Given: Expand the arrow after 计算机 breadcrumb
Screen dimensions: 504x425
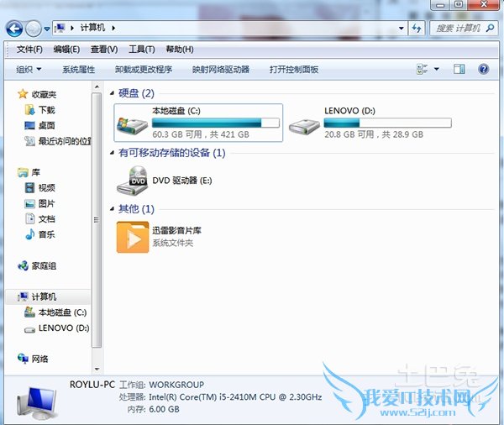Looking at the screenshot, I should coord(113,29).
